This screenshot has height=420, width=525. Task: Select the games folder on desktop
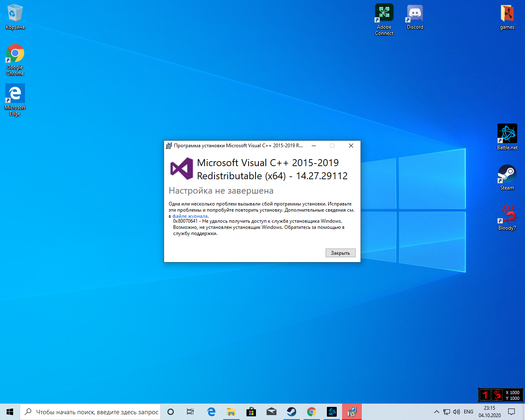tap(507, 17)
